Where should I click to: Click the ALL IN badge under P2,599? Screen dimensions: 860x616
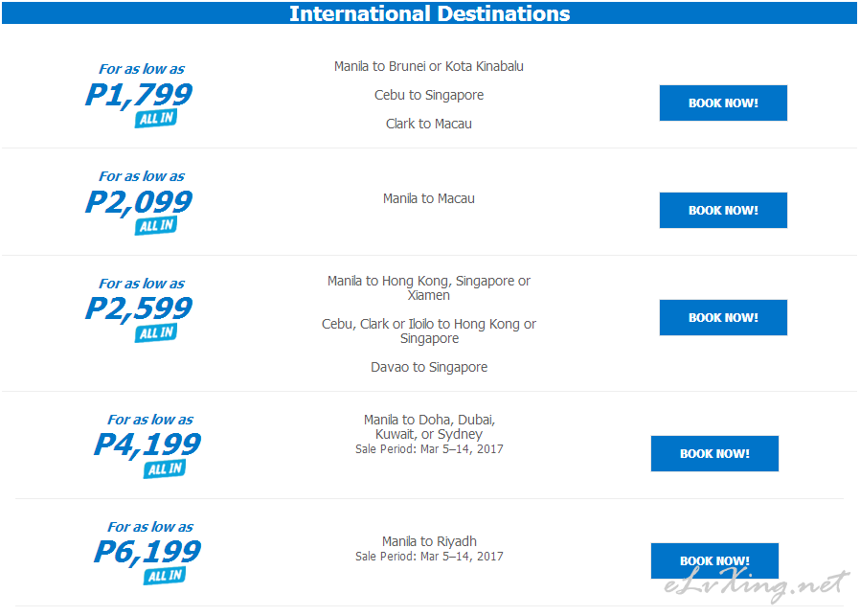click(156, 333)
